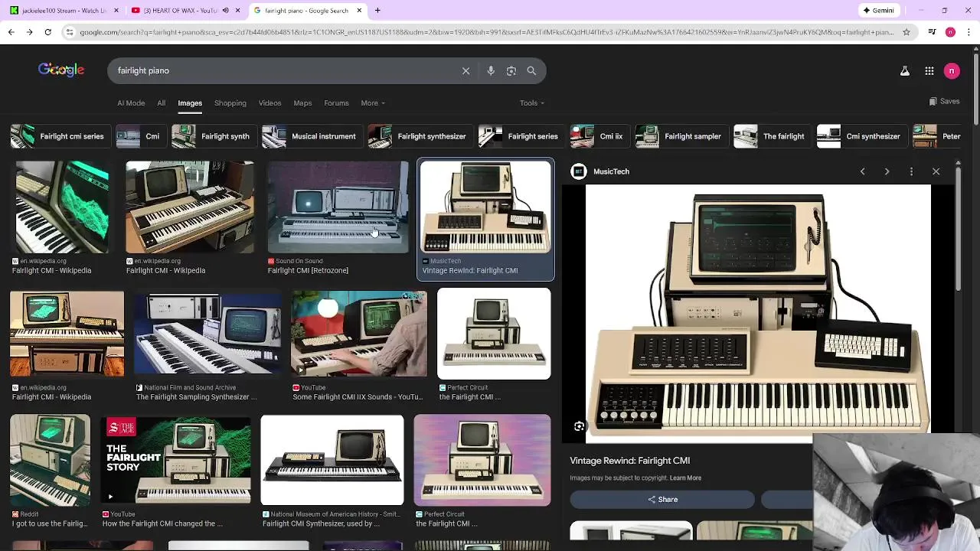Expand the More search filters dropdown

(x=373, y=103)
